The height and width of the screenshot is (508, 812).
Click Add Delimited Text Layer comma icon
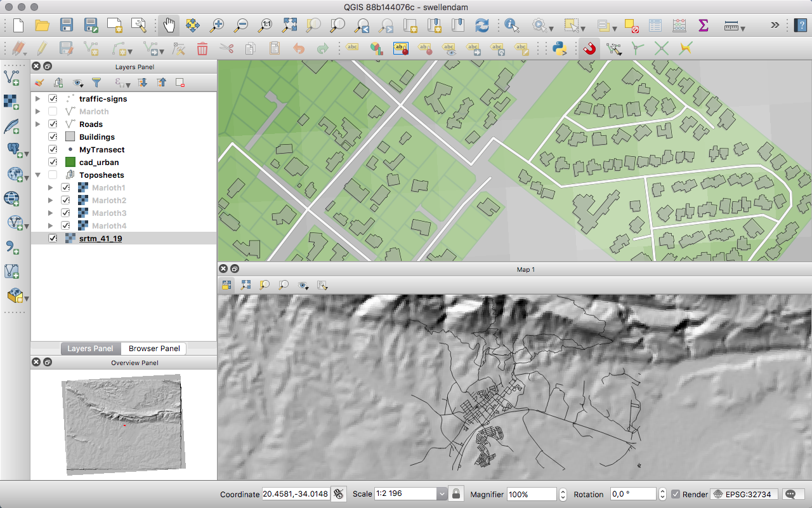(11, 248)
